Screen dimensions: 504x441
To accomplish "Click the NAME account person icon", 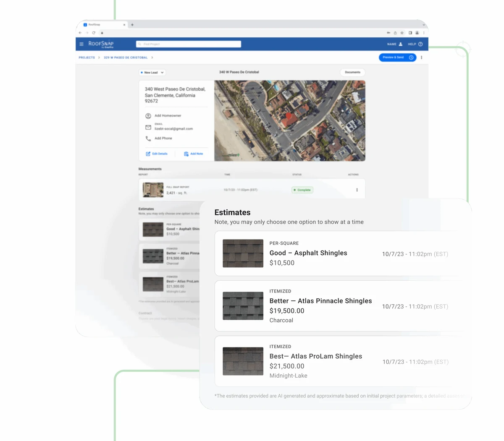I will tap(400, 43).
